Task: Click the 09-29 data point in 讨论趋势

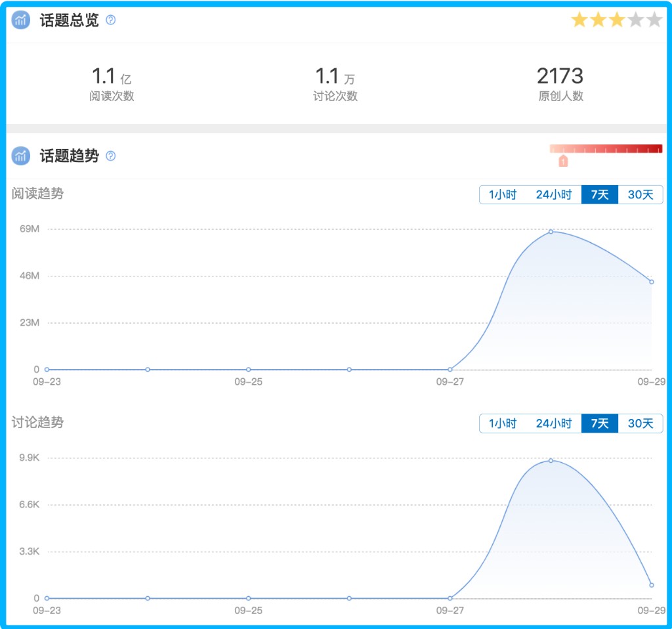Action: click(651, 585)
